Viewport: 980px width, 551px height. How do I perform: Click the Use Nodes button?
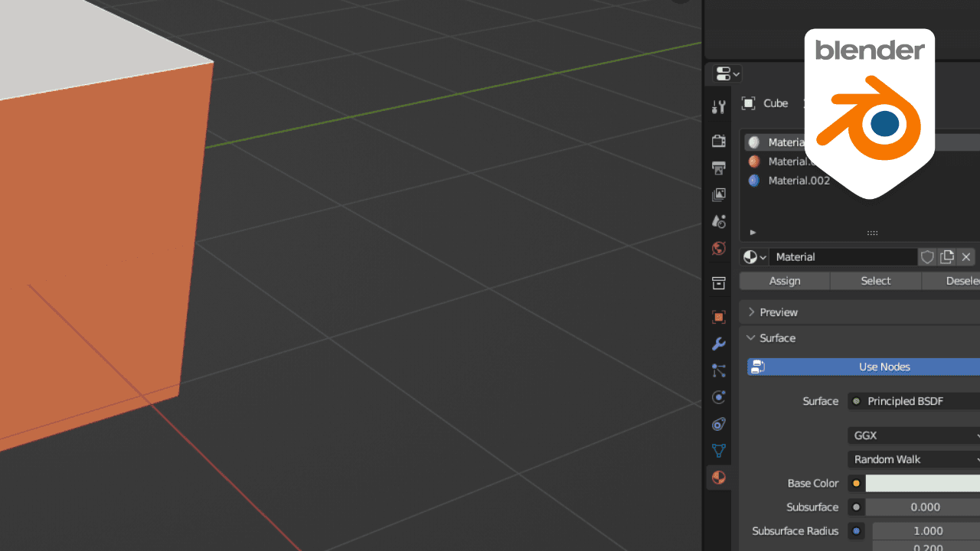click(864, 367)
